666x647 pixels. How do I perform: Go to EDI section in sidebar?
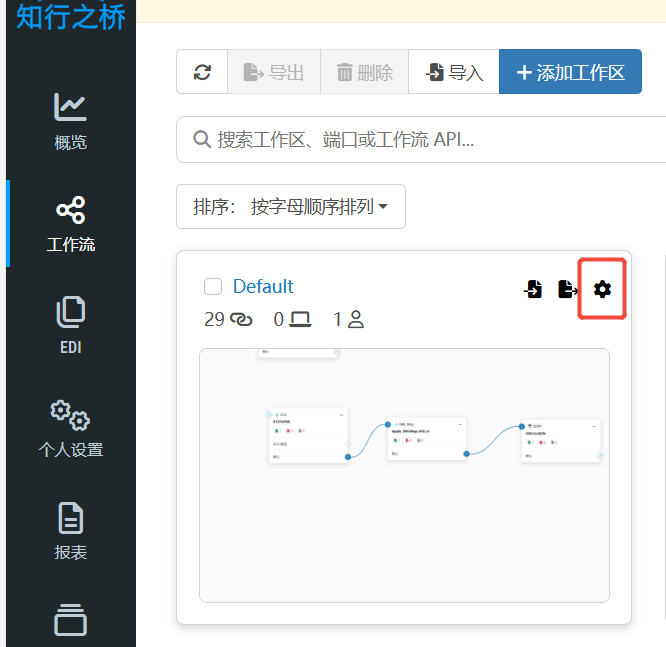(70, 325)
